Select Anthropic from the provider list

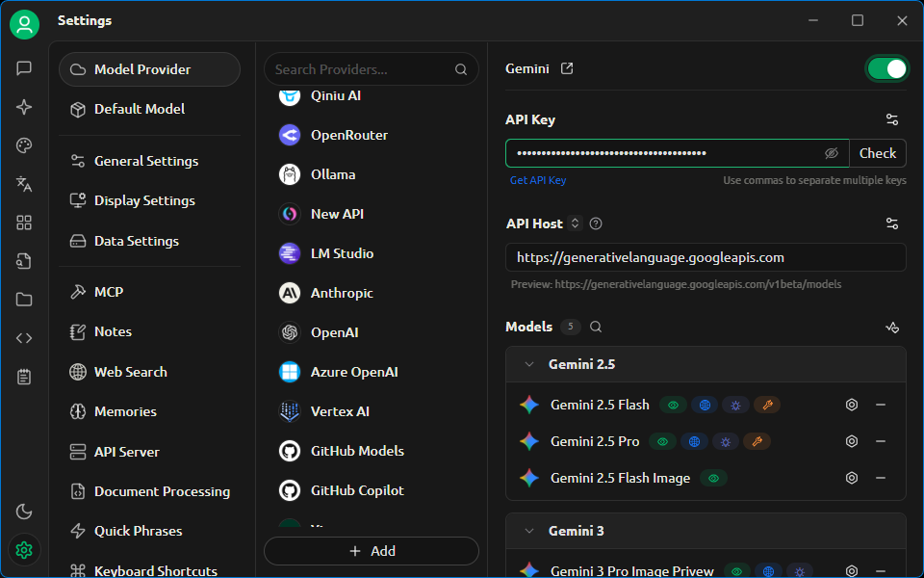point(342,293)
